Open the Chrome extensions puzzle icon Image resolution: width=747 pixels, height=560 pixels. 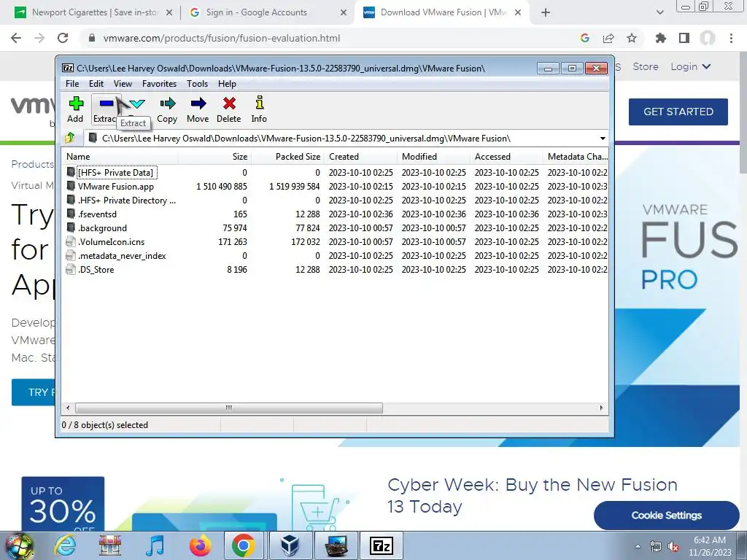(x=661, y=38)
